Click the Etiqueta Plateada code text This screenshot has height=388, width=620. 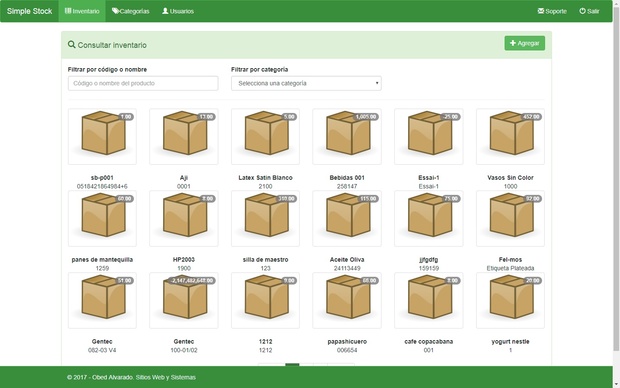pos(510,268)
